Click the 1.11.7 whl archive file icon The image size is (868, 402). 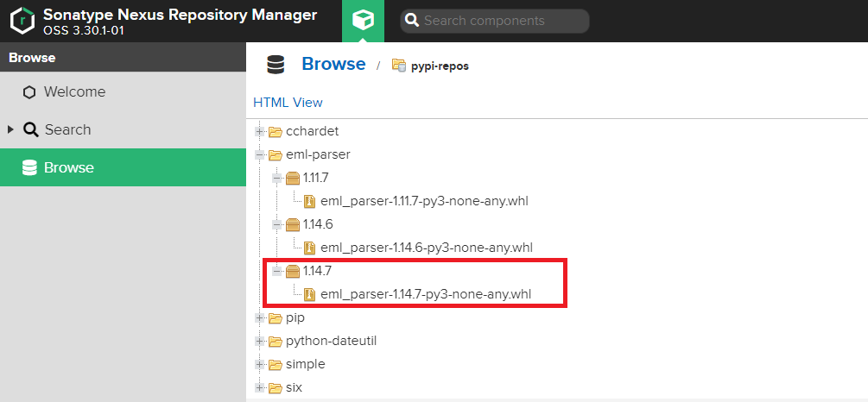(x=310, y=201)
